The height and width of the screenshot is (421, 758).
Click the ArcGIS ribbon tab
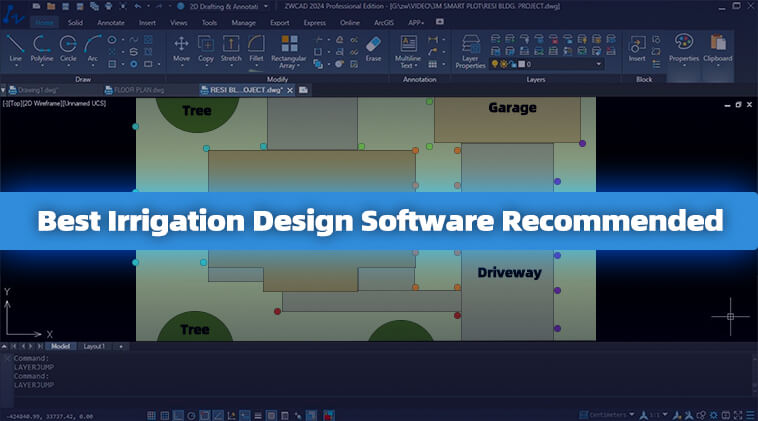click(x=384, y=22)
